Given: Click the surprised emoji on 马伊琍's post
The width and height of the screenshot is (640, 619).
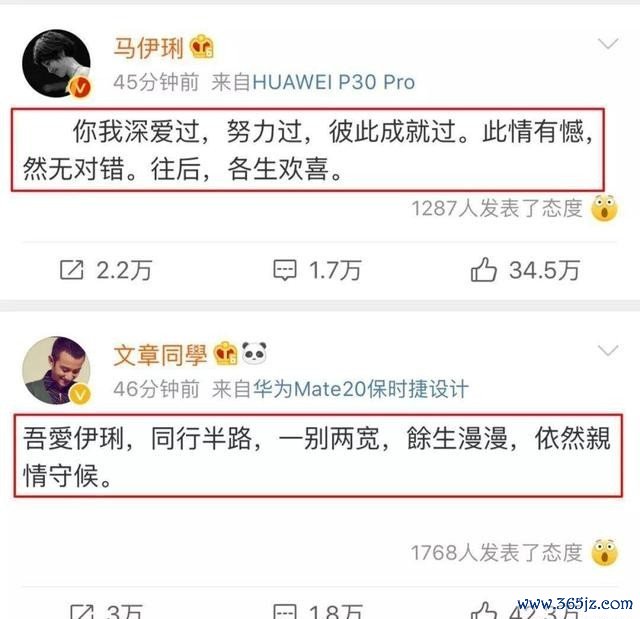Looking at the screenshot, I should [604, 208].
